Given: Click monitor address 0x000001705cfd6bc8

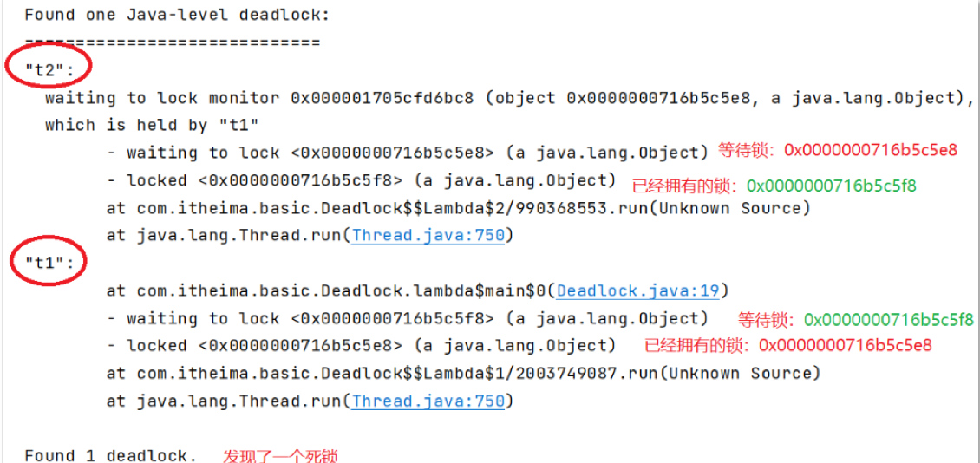Looking at the screenshot, I should (x=382, y=98).
